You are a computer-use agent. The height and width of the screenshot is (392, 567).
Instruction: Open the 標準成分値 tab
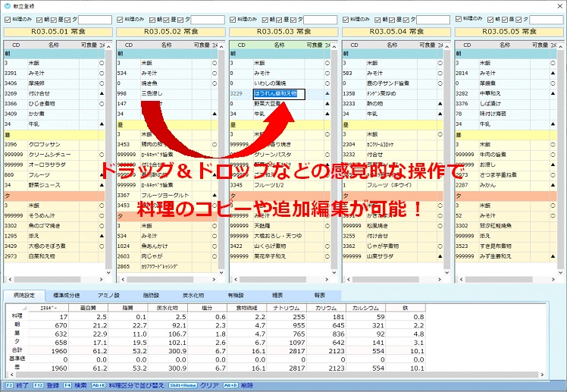65,295
